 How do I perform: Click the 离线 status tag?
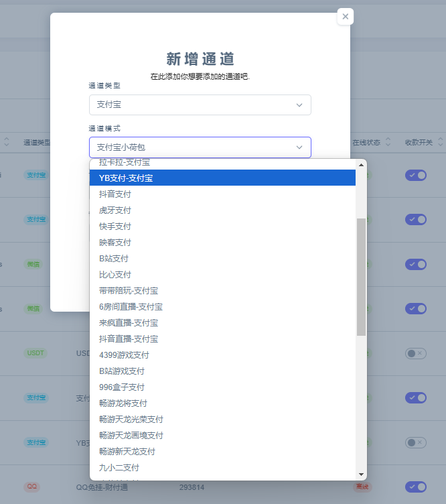click(362, 487)
